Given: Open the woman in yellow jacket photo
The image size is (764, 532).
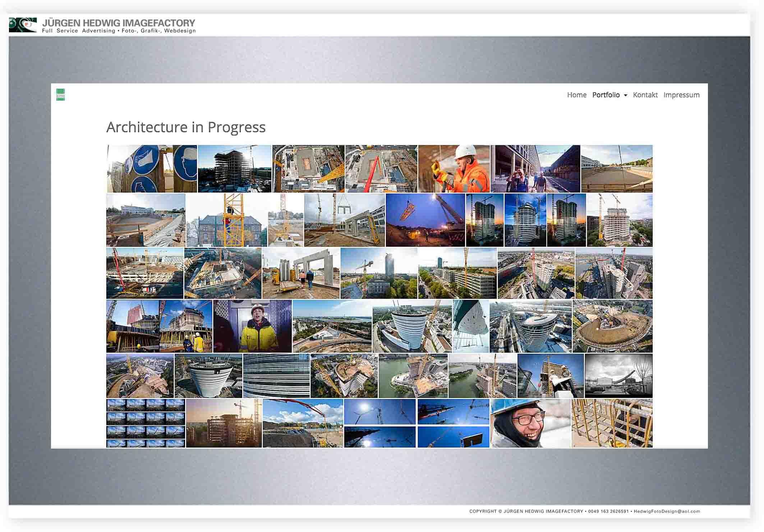Looking at the screenshot, I should [x=252, y=326].
